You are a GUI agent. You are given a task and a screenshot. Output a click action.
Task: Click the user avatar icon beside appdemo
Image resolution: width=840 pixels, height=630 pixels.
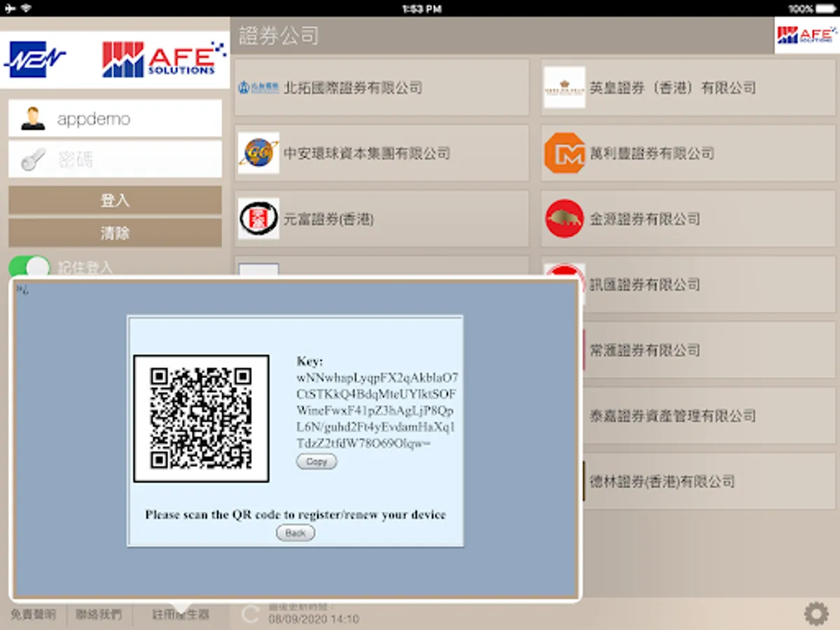(33, 118)
